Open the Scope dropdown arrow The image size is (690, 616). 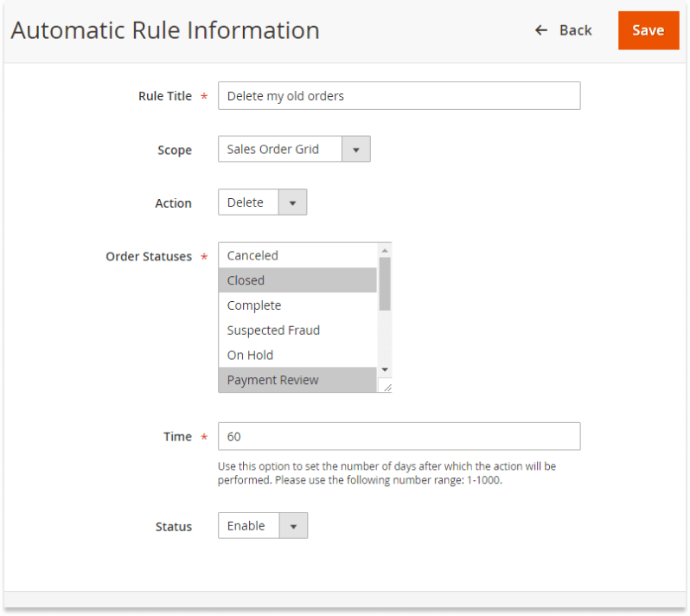356,150
